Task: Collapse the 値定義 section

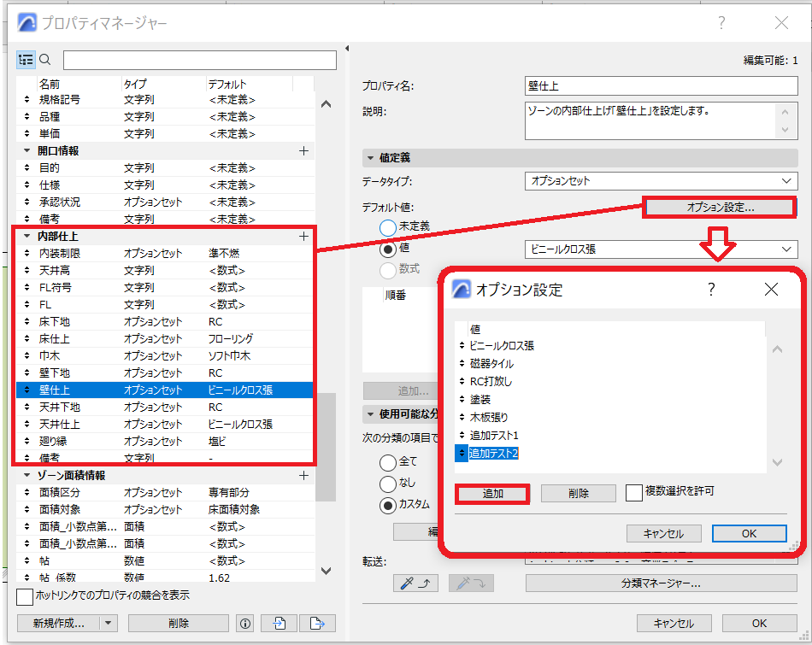Action: (370, 158)
